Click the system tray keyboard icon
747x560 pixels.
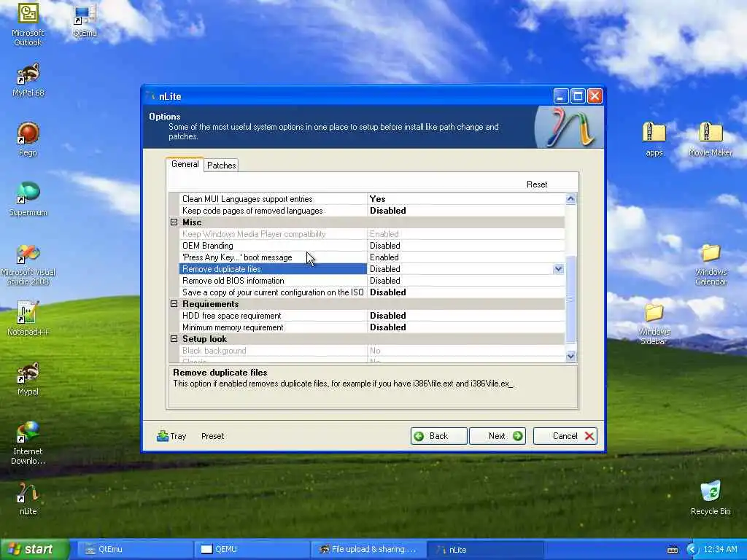[672, 550]
